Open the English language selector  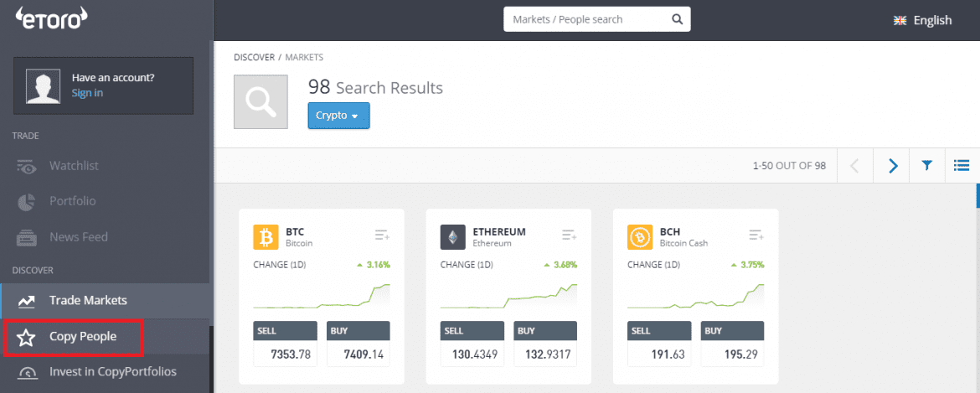[x=923, y=20]
